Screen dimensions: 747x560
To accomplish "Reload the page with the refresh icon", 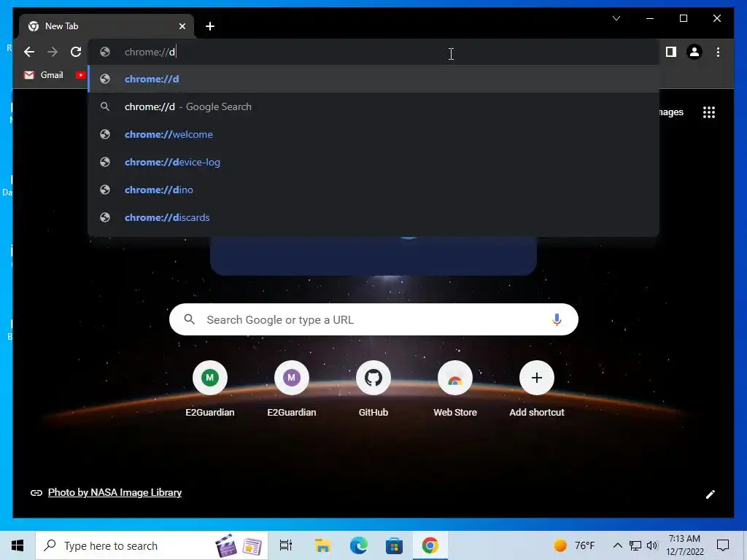I will coord(76,52).
